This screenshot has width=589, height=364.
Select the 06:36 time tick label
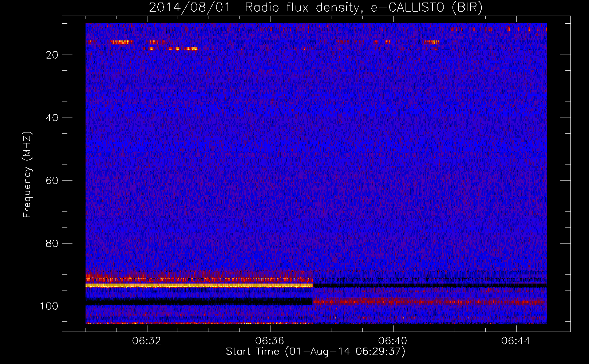pos(270,341)
